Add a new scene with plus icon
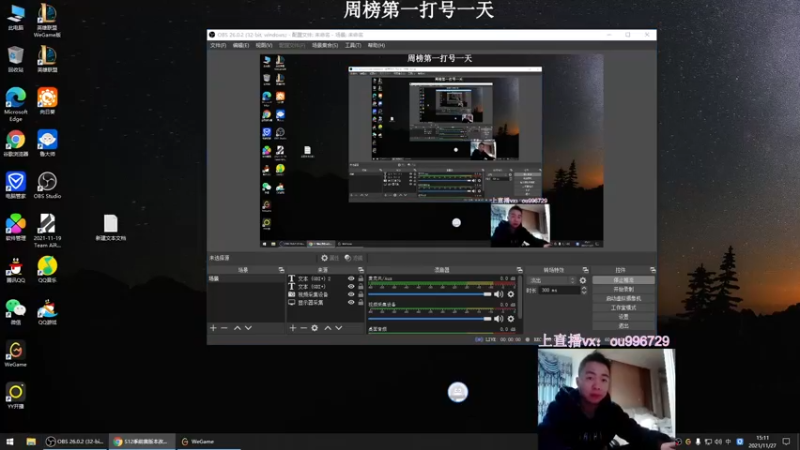The width and height of the screenshot is (800, 450). click(x=213, y=328)
